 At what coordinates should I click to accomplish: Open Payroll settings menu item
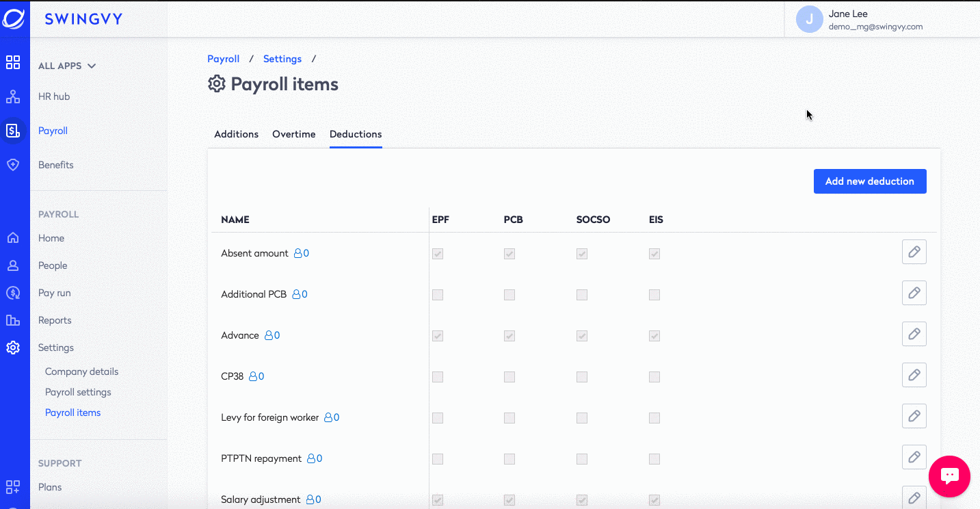[78, 392]
